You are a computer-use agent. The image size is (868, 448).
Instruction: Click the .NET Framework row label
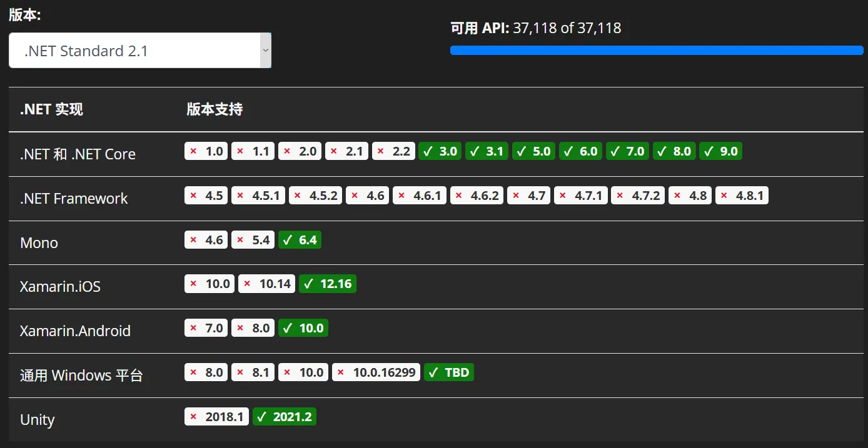point(74,199)
